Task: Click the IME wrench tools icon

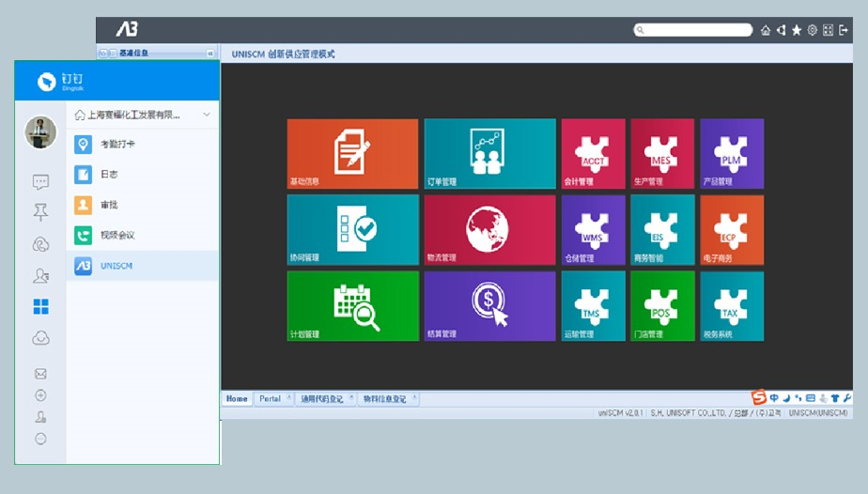Action: coord(847,398)
